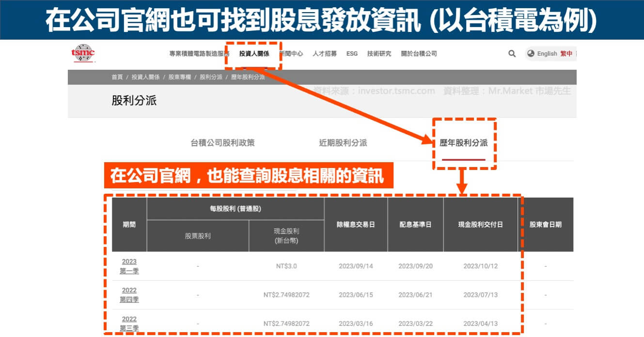Open ESG menu item
This screenshot has width=644, height=337.
[x=352, y=54]
